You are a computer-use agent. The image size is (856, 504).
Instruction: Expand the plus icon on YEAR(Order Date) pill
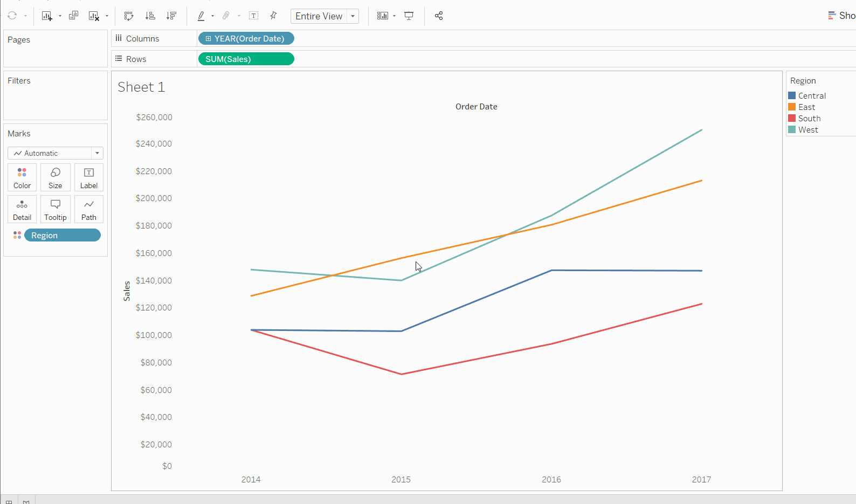pos(208,38)
